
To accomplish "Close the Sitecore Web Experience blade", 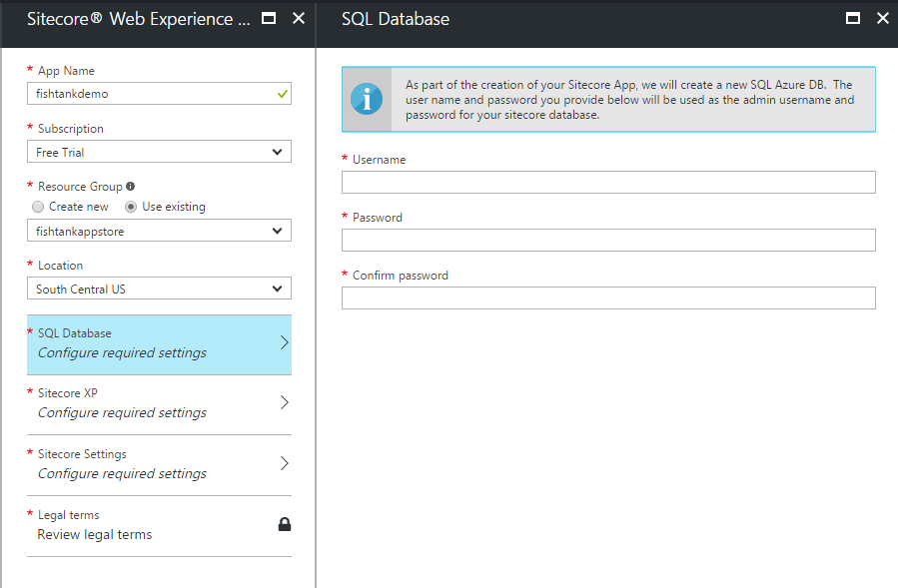I will coord(299,18).
